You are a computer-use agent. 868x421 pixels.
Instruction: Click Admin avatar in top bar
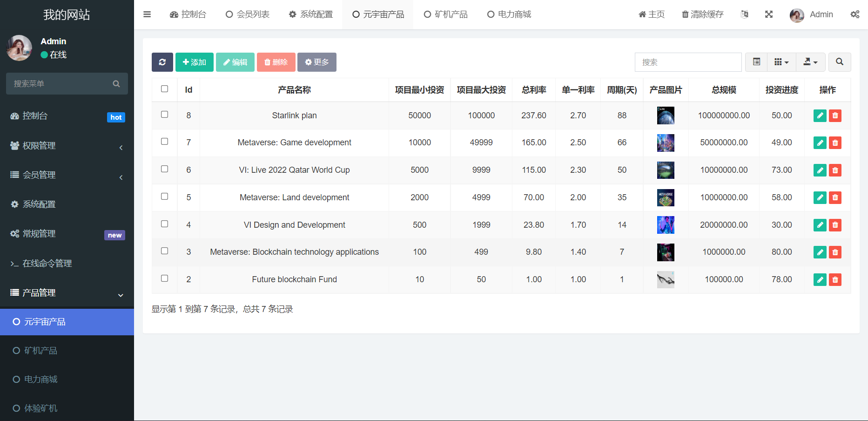(x=797, y=15)
